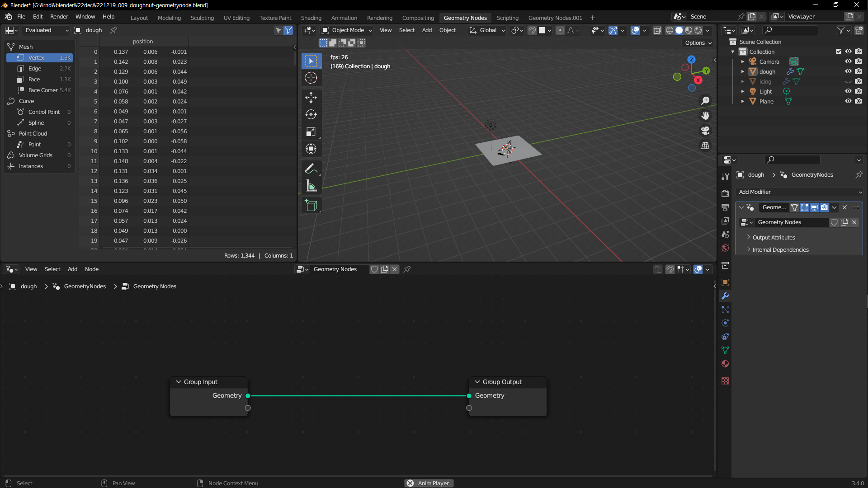Show the hidden icing object

point(848,81)
